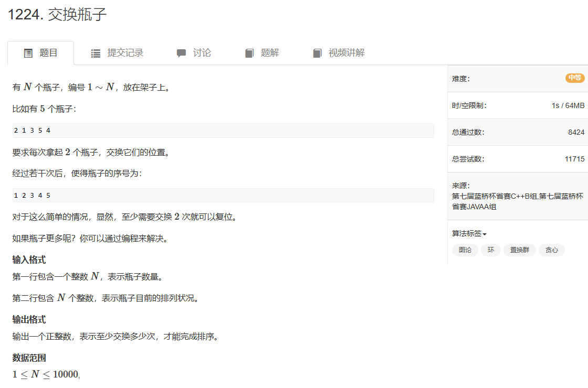Collapse the 算法标签 dropdown arrow
The height and width of the screenshot is (388, 588).
tap(485, 234)
